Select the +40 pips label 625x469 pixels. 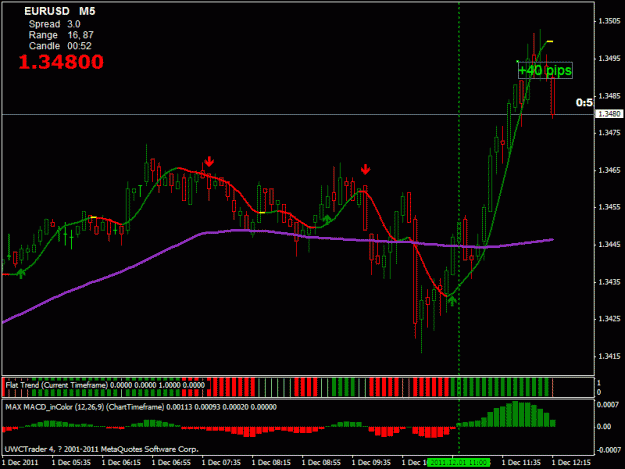point(545,70)
